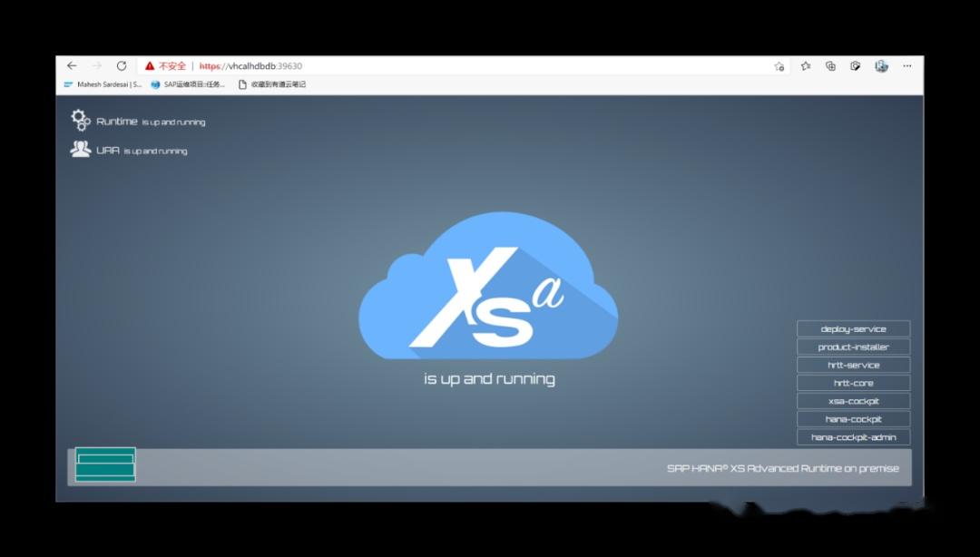Open the Mahesh Sardesai bookmark
Image resolution: width=980 pixels, height=557 pixels.
coord(103,84)
